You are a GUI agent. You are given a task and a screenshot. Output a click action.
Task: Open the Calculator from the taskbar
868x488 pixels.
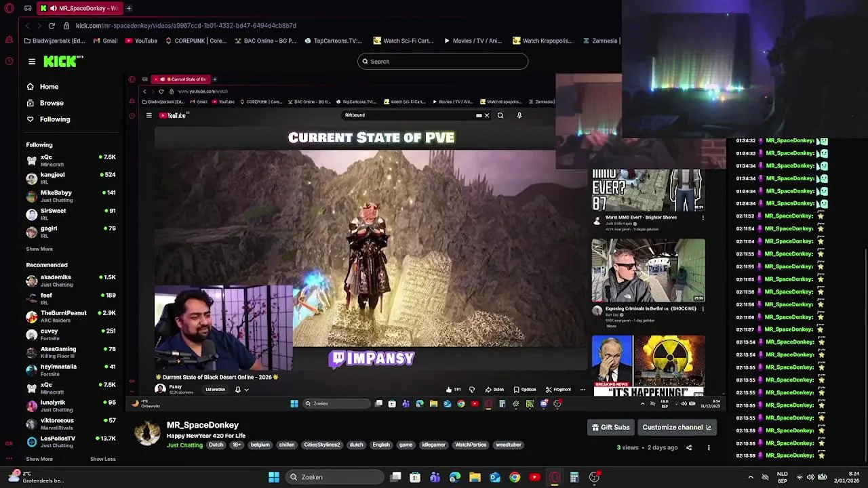pos(574,477)
